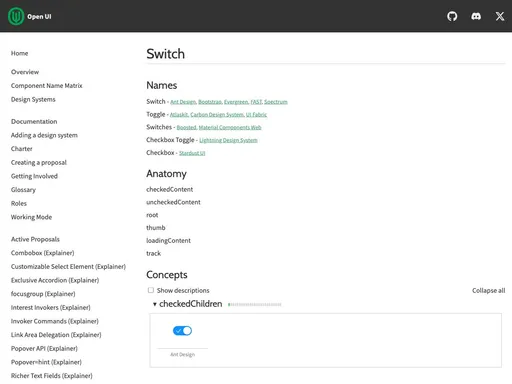Toggle the Ant Design switch off
Image resolution: width=512 pixels, height=384 pixels.
point(182,331)
